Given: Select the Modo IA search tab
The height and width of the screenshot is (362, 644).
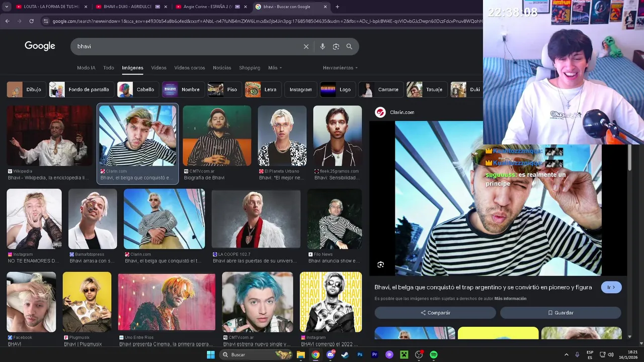Looking at the screenshot, I should click(86, 67).
